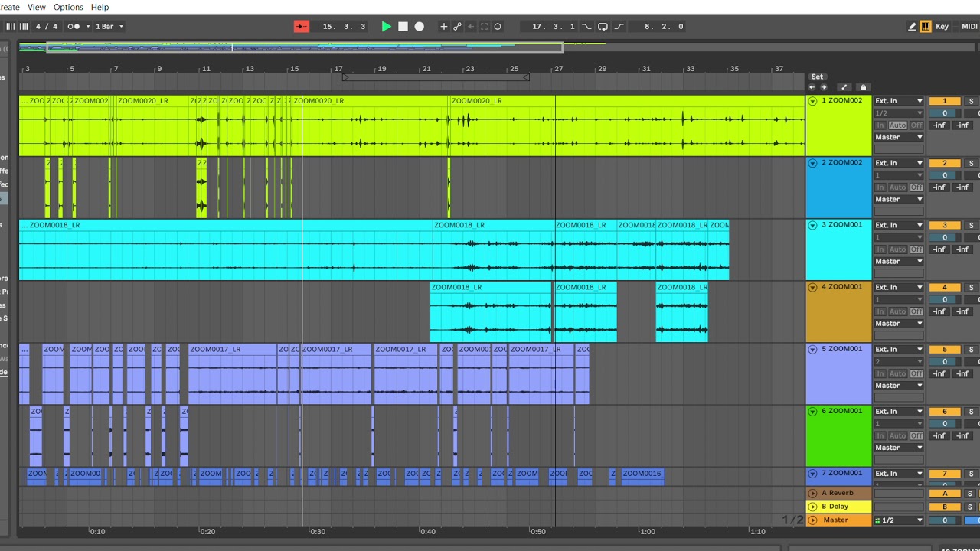Open track 2 Master output dropdown
The height and width of the screenshot is (551, 980).
[x=899, y=199]
